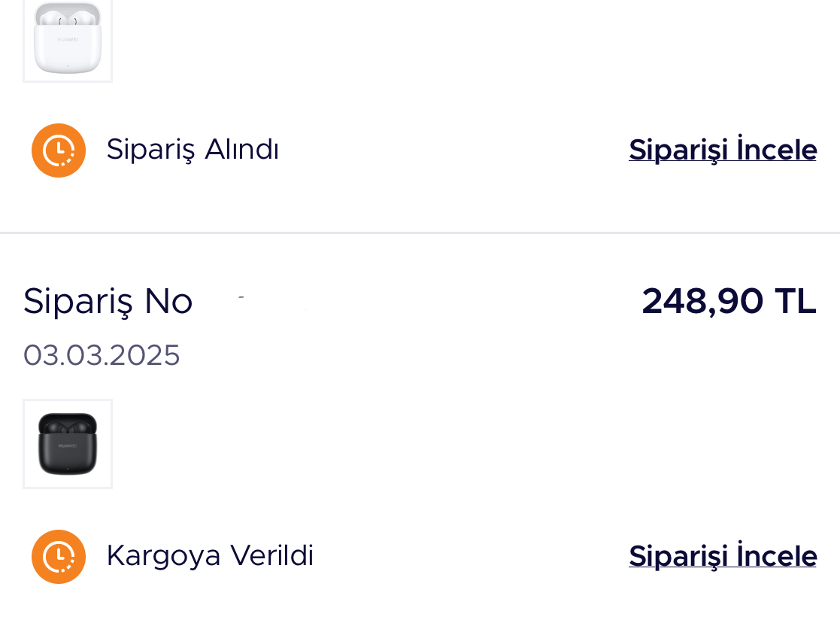Tap the product image in the 248,90 TL order
Viewport: 840px width, 620px height.
[x=68, y=444]
